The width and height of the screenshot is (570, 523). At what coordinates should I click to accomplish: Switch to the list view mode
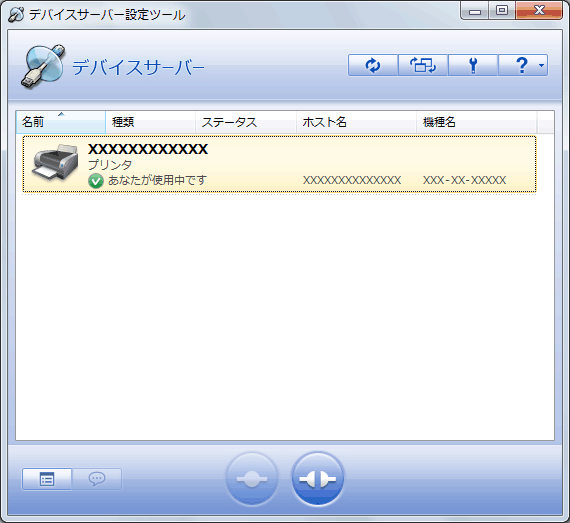point(47,479)
